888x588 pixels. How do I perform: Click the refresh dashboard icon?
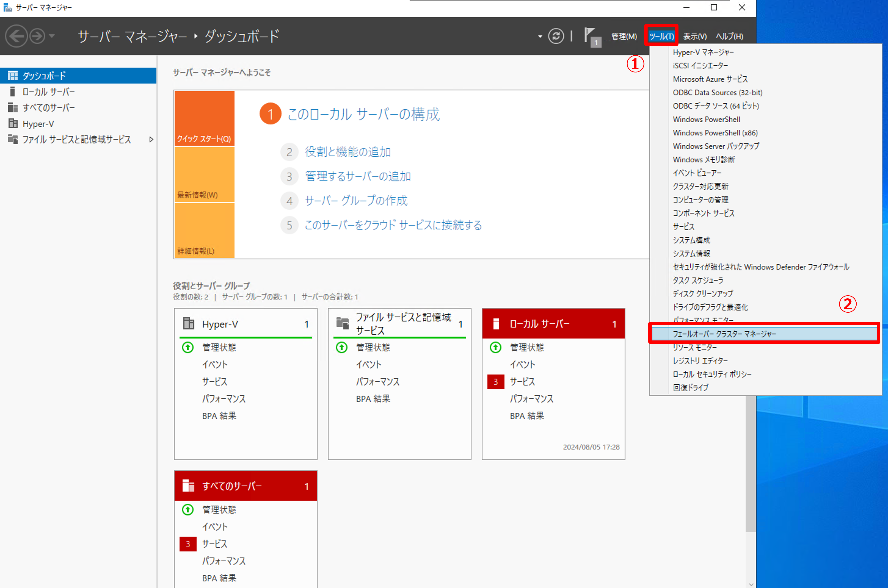point(556,36)
